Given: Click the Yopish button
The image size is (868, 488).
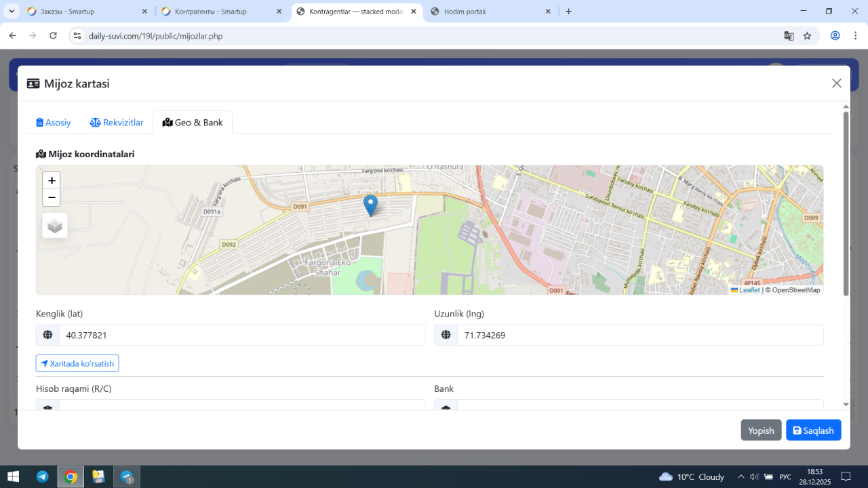Looking at the screenshot, I should coord(761,430).
